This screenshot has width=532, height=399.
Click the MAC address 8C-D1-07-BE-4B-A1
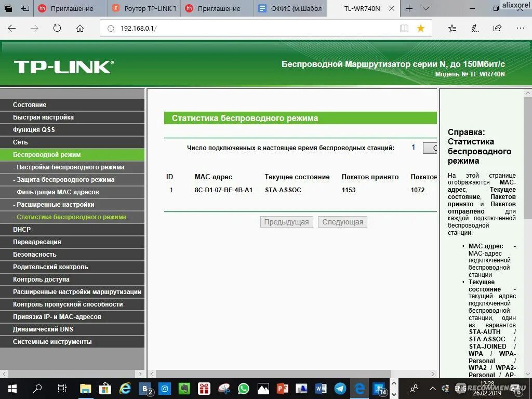coord(223,190)
